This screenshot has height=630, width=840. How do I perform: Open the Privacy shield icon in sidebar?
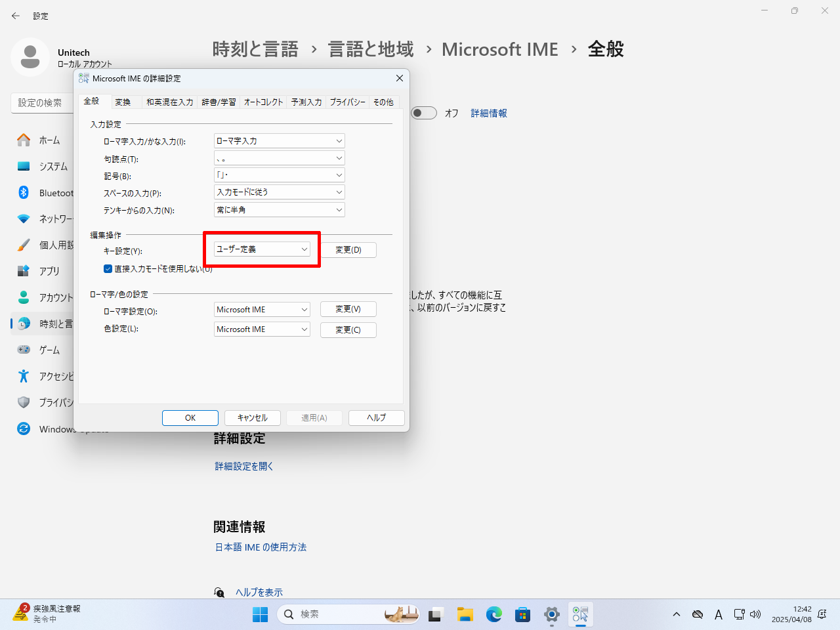pos(24,402)
